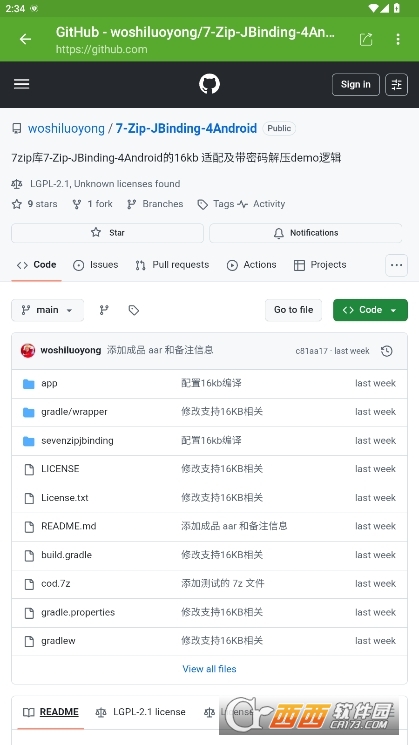Click the browser URL https://github.com
The width and height of the screenshot is (419, 745).
point(101,49)
